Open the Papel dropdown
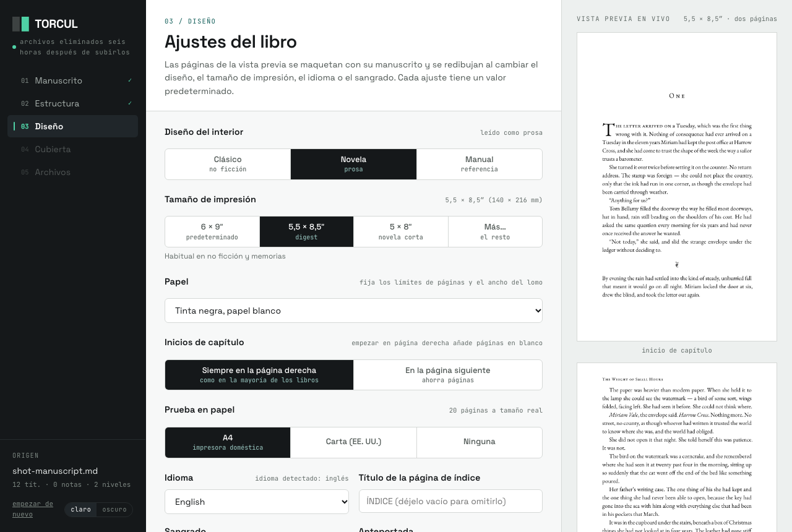 353,311
